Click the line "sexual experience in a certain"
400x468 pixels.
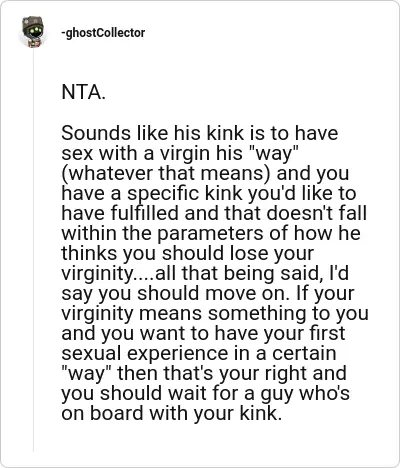click(x=199, y=353)
